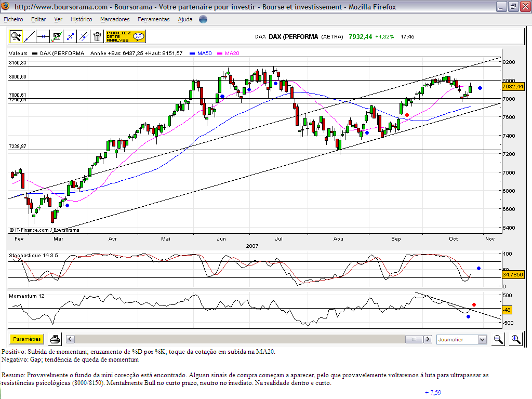Click the 7239,87 support level label
The height and width of the screenshot is (399, 532).
pos(18,147)
